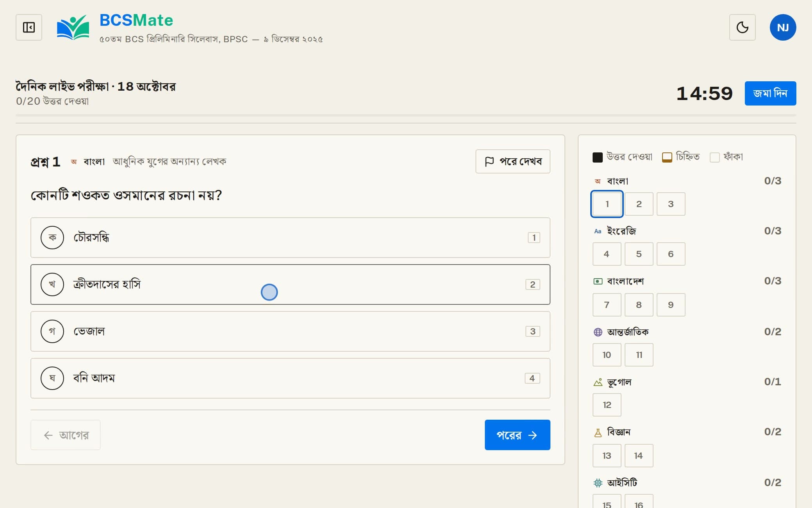Toggle dark mode moon icon
812x508 pixels.
pyautogui.click(x=742, y=27)
